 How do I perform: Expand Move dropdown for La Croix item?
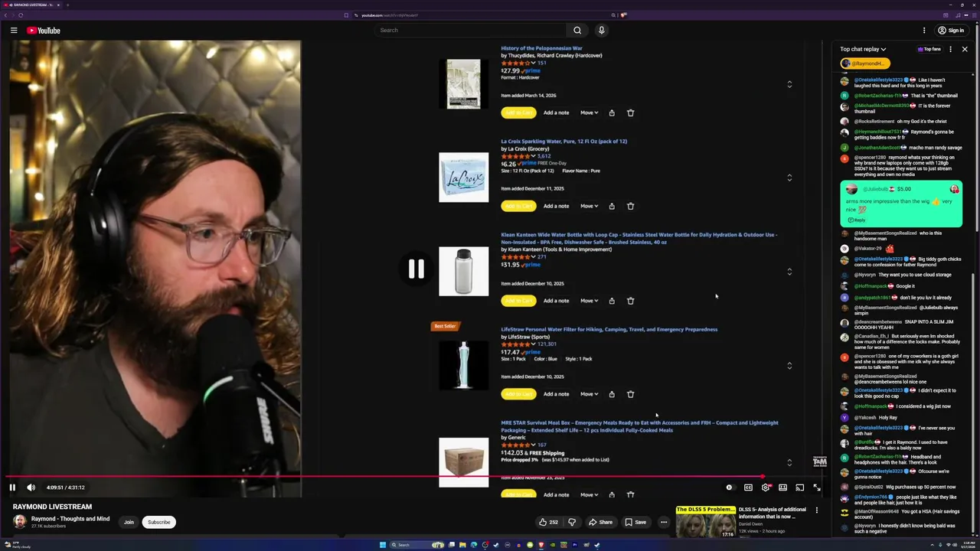[589, 206]
